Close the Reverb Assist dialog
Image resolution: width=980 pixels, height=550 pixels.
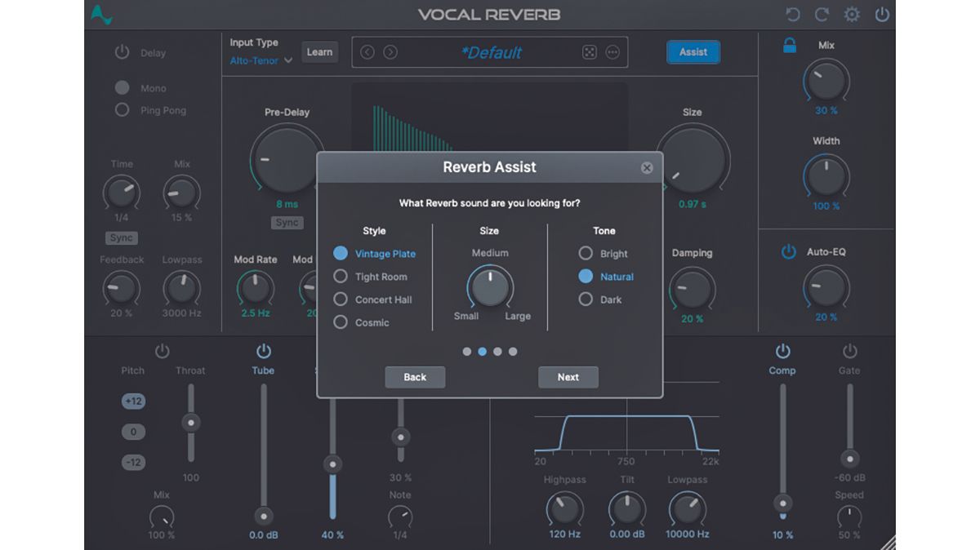pyautogui.click(x=647, y=167)
